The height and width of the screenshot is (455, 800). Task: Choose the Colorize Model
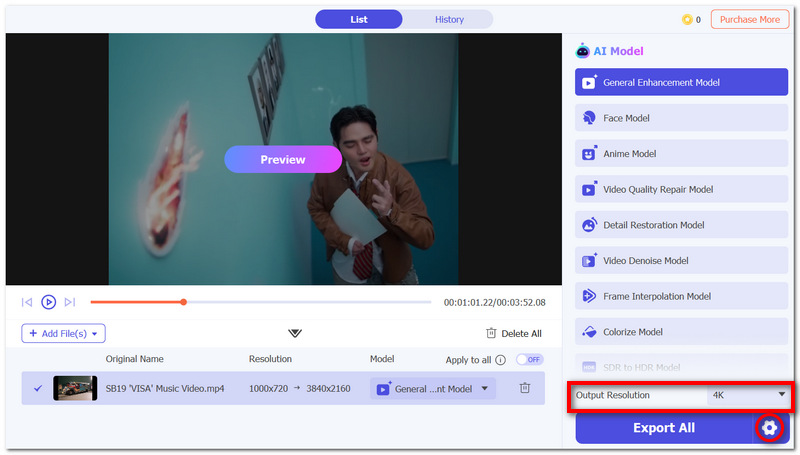coord(681,332)
